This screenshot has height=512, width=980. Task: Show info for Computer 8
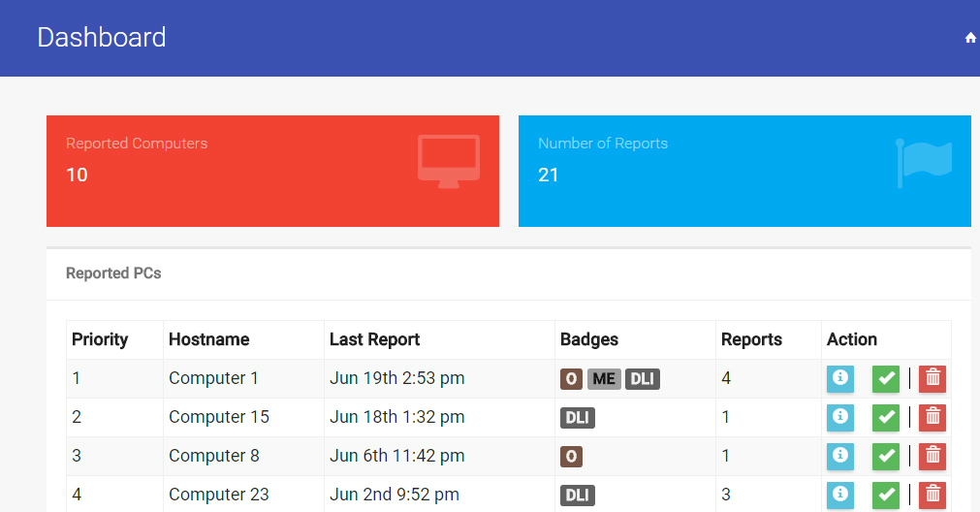pyautogui.click(x=839, y=456)
